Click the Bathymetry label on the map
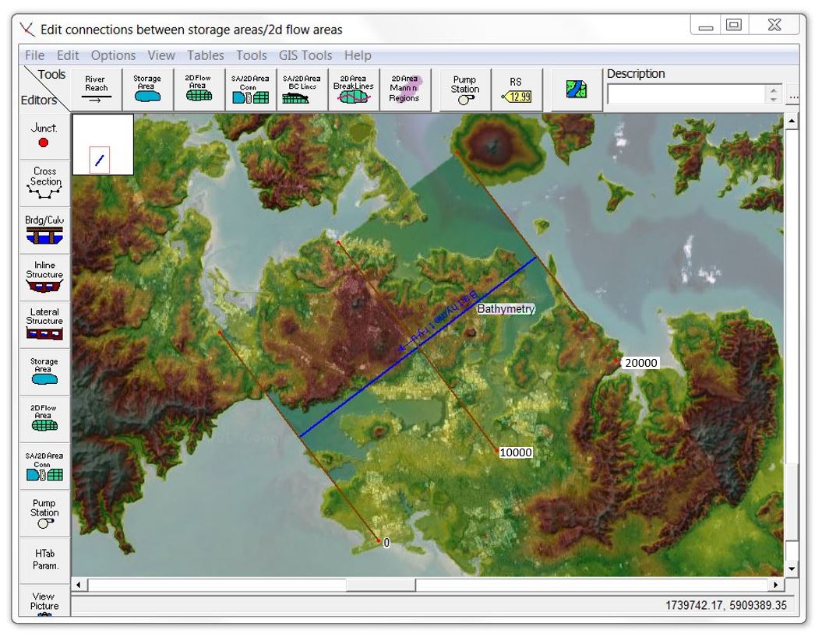The image size is (822, 644). point(506,308)
